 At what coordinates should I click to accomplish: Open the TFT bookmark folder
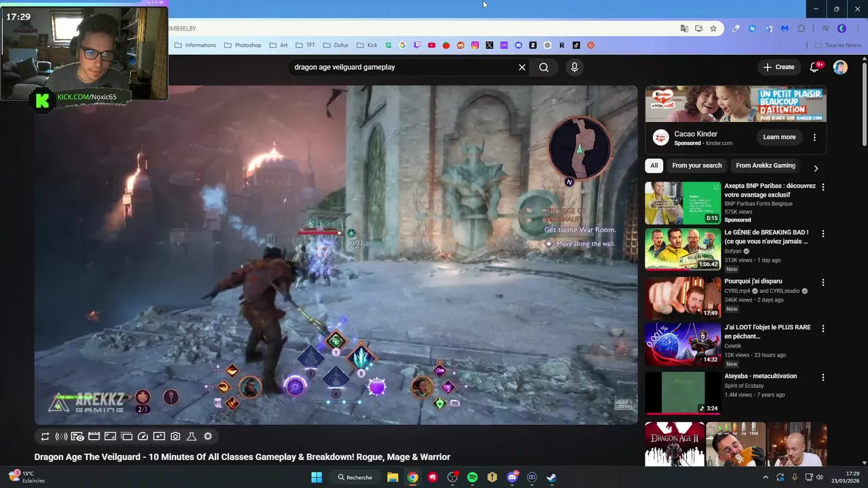tap(305, 45)
